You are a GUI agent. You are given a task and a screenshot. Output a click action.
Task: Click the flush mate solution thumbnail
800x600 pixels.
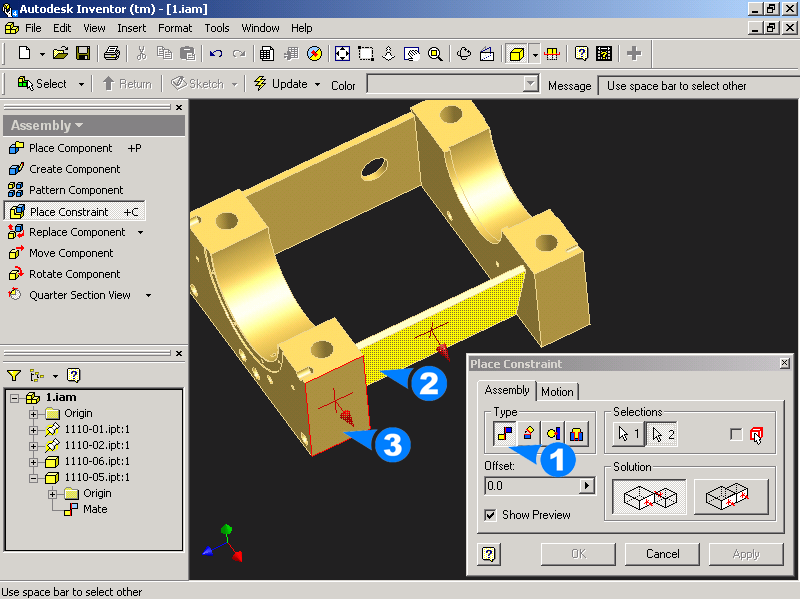coord(731,497)
